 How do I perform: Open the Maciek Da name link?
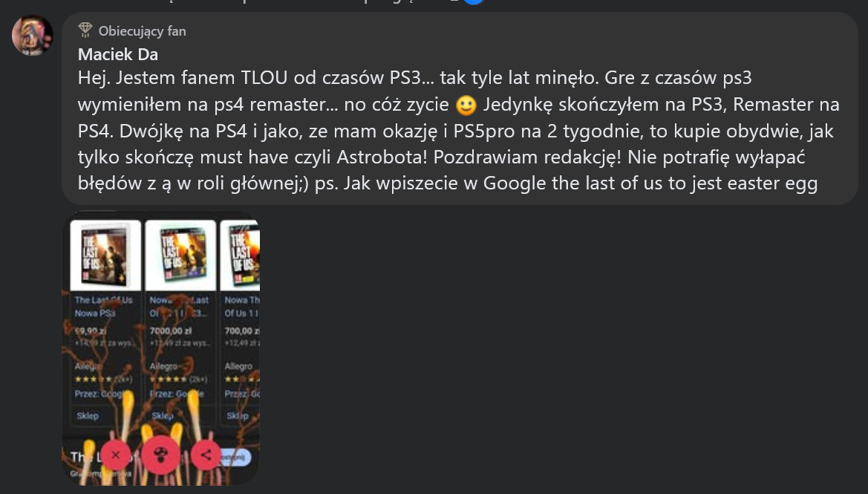click(x=118, y=54)
